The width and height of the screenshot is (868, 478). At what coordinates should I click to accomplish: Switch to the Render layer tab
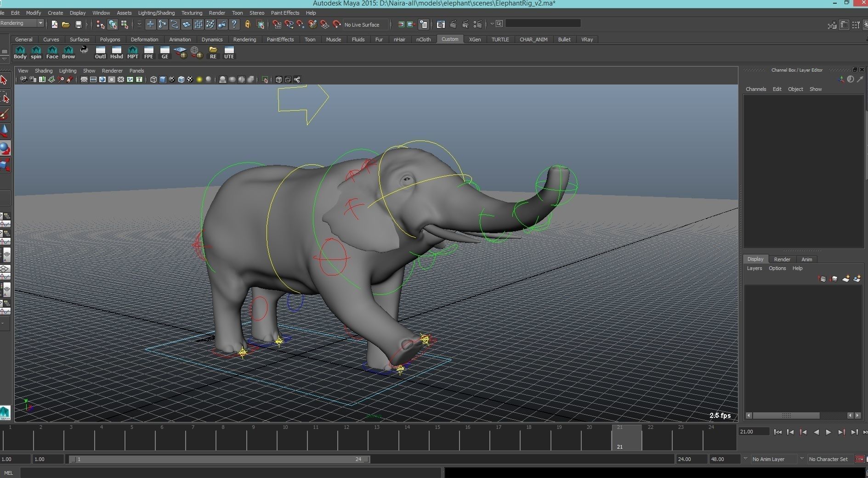click(782, 259)
